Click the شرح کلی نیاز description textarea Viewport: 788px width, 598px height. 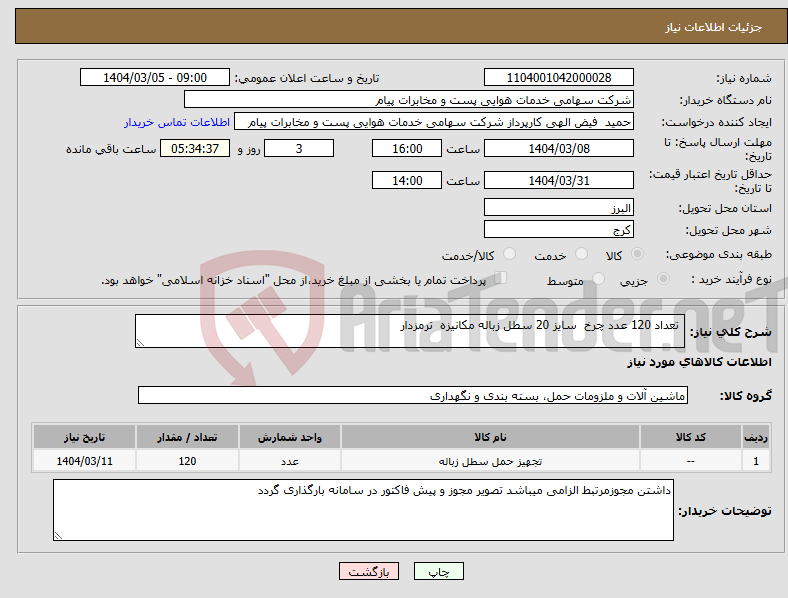pos(410,331)
